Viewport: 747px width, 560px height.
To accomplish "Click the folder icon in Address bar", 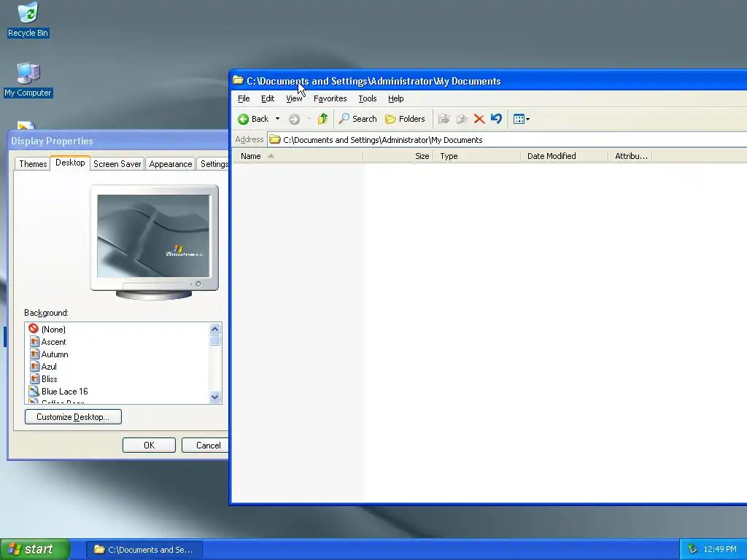I will [275, 139].
